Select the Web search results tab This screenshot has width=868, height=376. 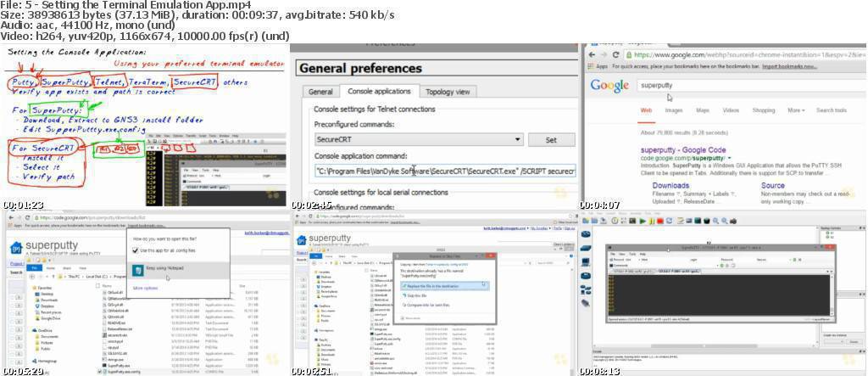click(646, 110)
